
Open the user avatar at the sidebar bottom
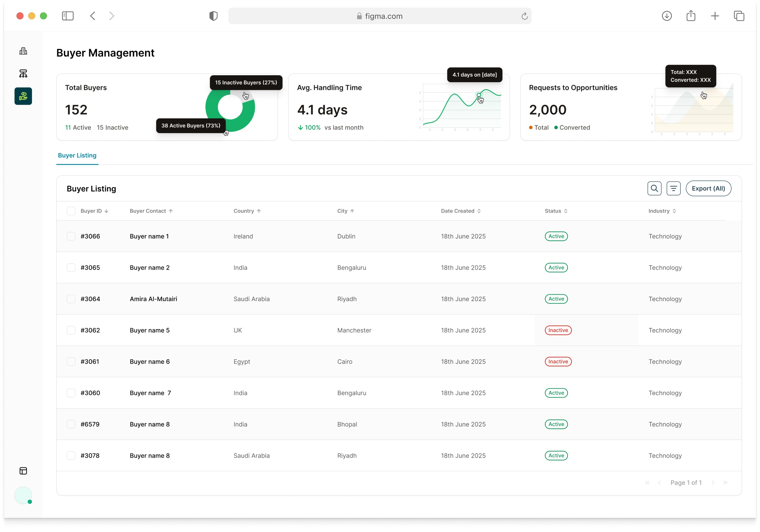tap(23, 495)
